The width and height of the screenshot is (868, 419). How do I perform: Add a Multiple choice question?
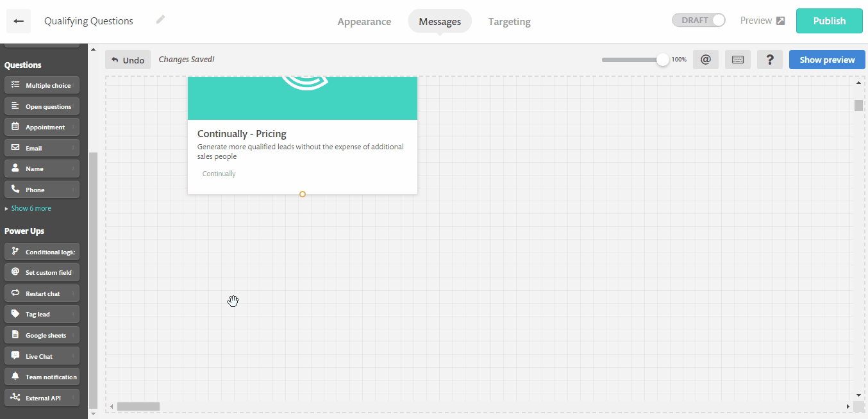(42, 85)
